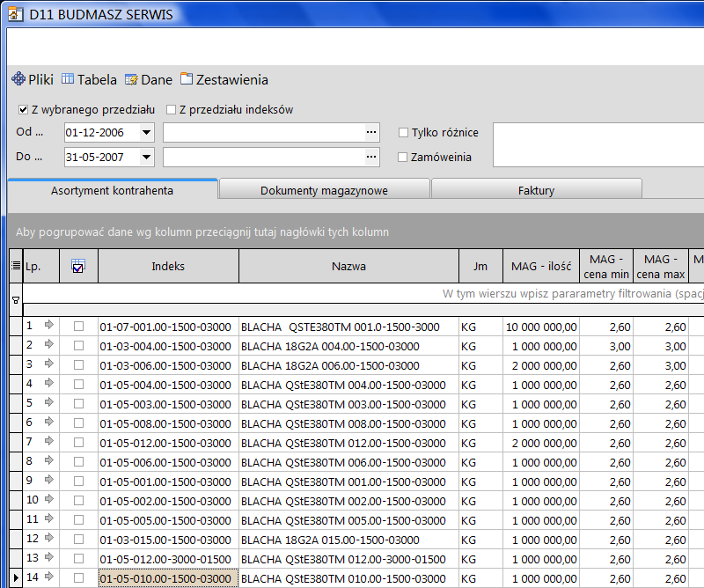
Task: Open the Dane menu
Action: tap(149, 79)
